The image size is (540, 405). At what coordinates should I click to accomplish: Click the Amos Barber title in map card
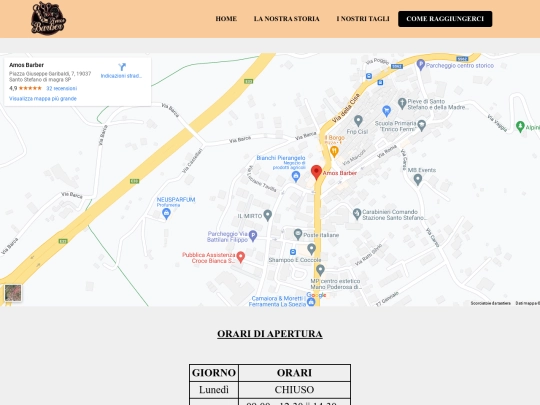tap(26, 65)
